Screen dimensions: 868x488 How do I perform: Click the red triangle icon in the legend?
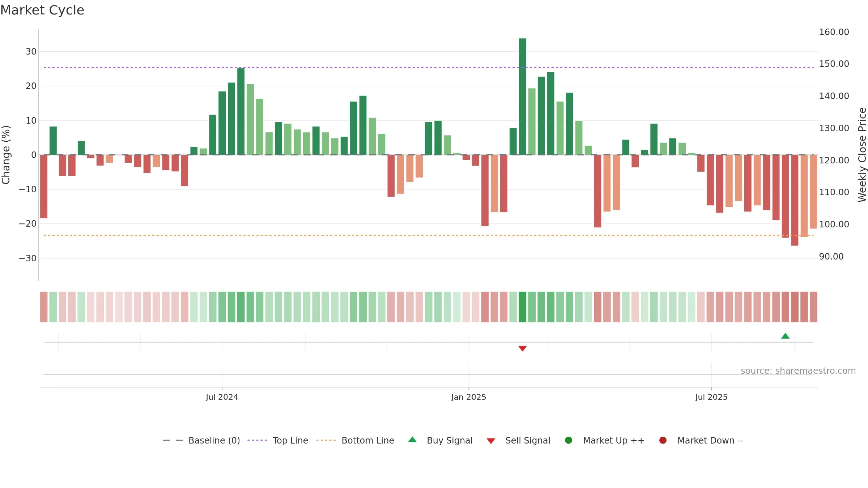point(491,441)
